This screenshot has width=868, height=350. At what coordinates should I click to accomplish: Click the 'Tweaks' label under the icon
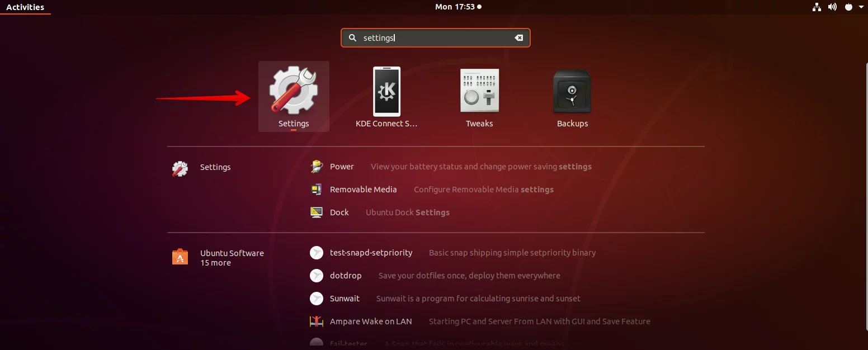tap(479, 124)
